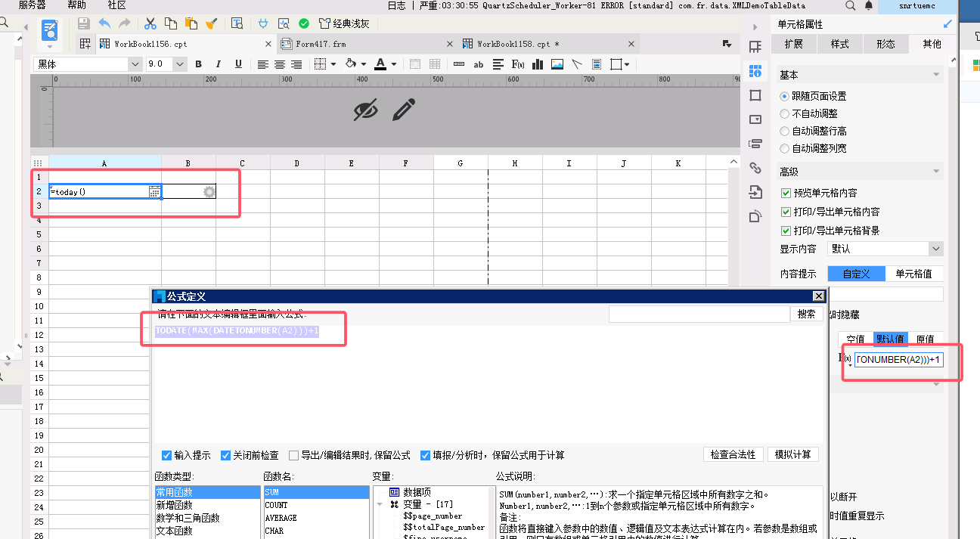Toggle 打印/导出单元格内容 checkbox
Screen dimensions: 980x539
pos(786,212)
